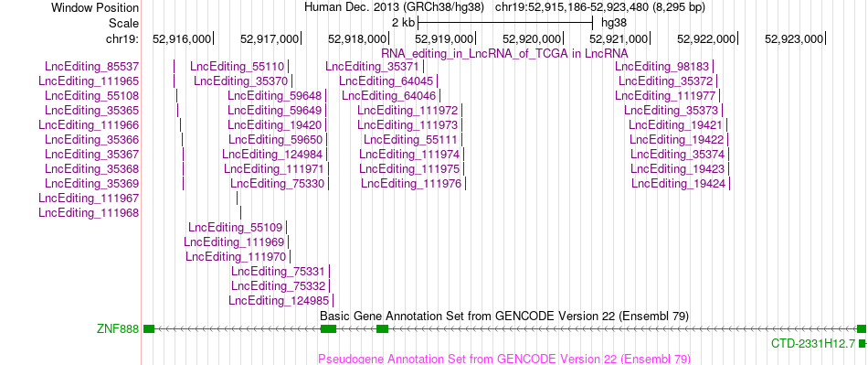Click the Window Position label
This screenshot has width=868, height=365.
click(x=95, y=7)
